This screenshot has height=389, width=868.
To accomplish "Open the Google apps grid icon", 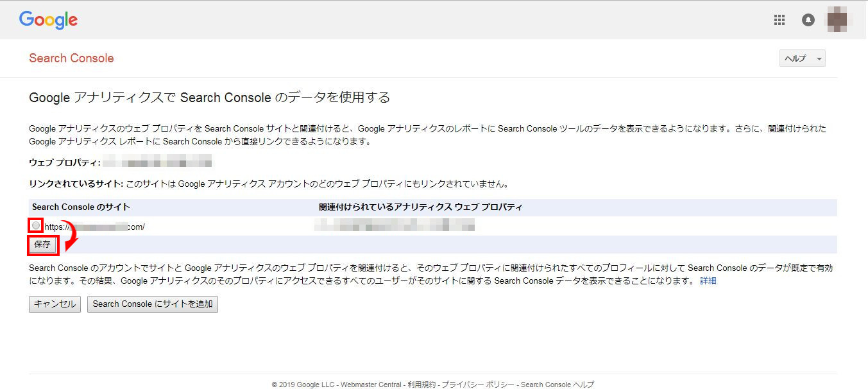I will (x=779, y=20).
